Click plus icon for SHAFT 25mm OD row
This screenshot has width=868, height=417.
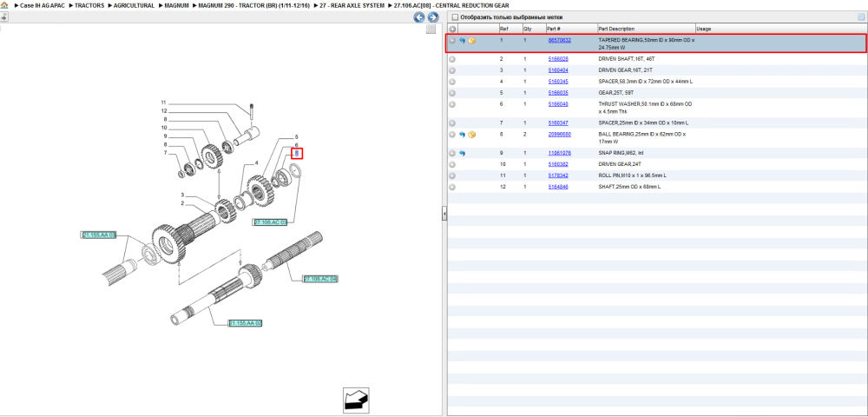[452, 187]
